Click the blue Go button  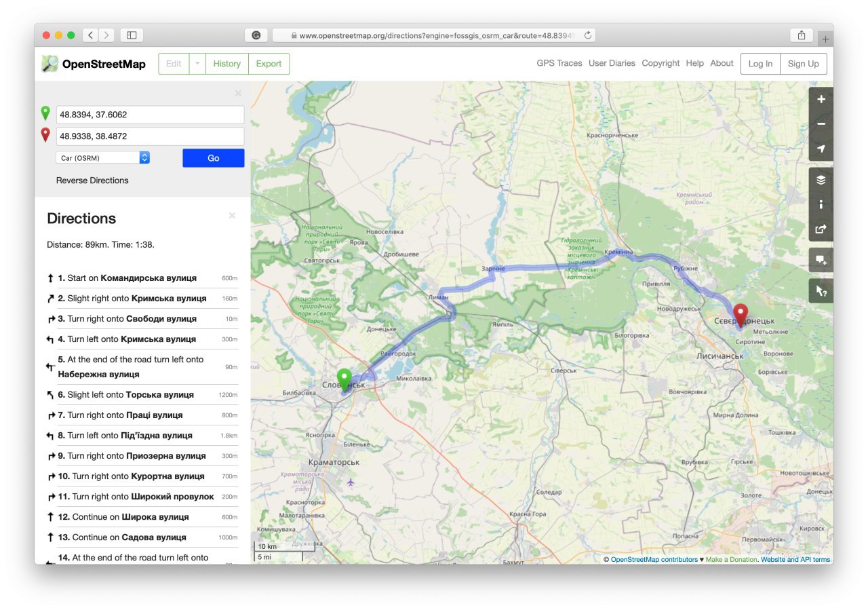pyautogui.click(x=214, y=157)
